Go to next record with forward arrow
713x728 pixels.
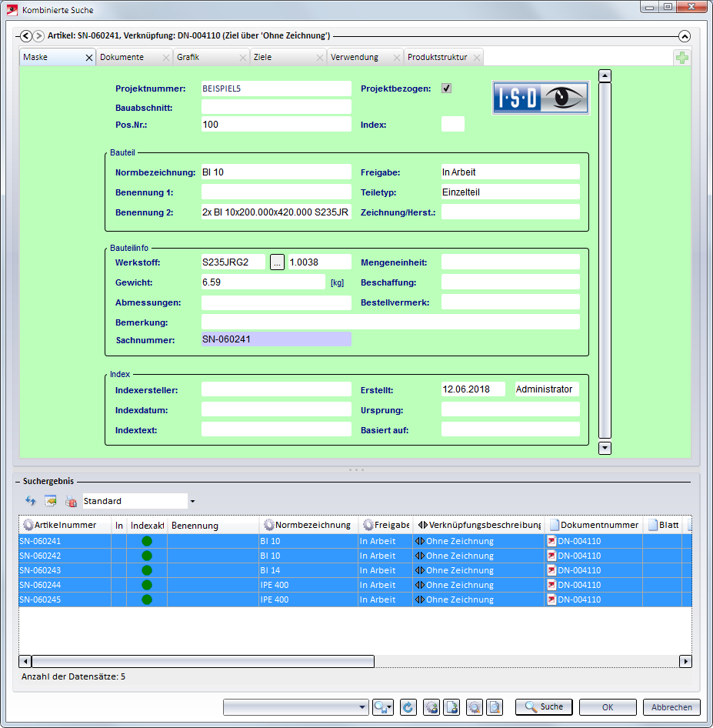38,35
